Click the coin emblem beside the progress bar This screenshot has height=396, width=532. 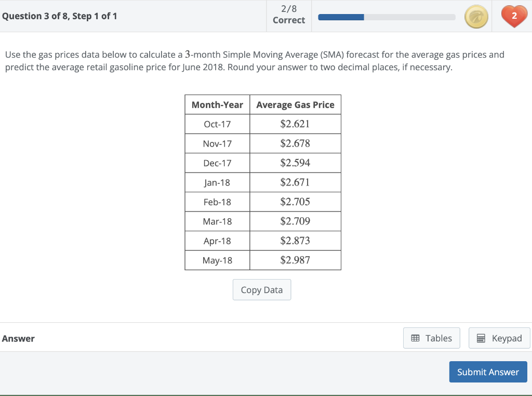[x=476, y=16]
